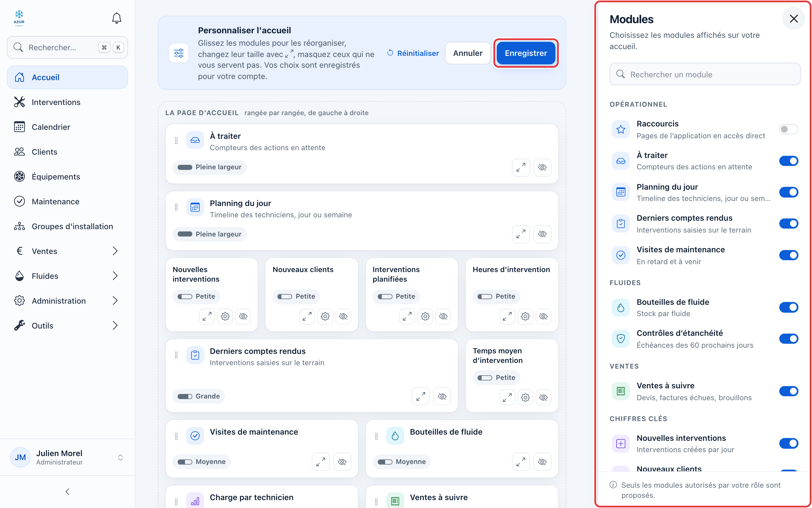Click resize icon on Bouteilles de fluide card
Viewport: 812px width, 508px height.
pos(521,462)
